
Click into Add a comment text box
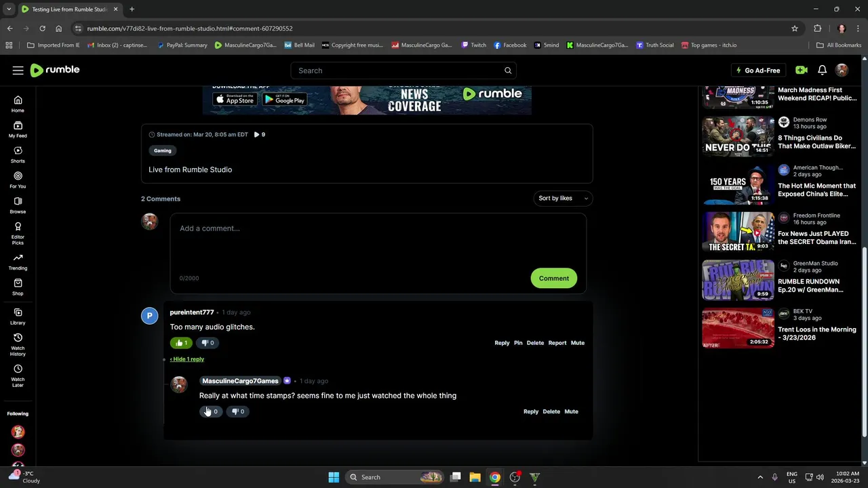click(x=378, y=253)
